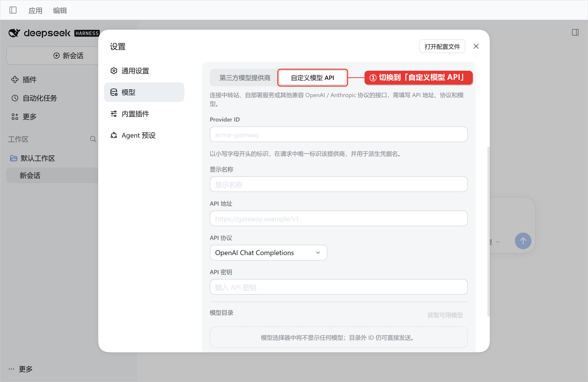Open Agent 预设 settings section
588x382 pixels.
coord(144,135)
